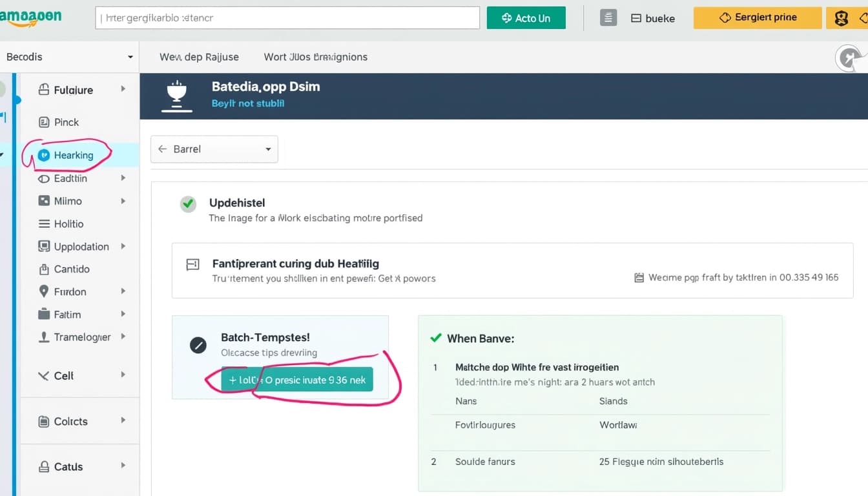Select the Hearking sidebar item icon

coord(44,155)
